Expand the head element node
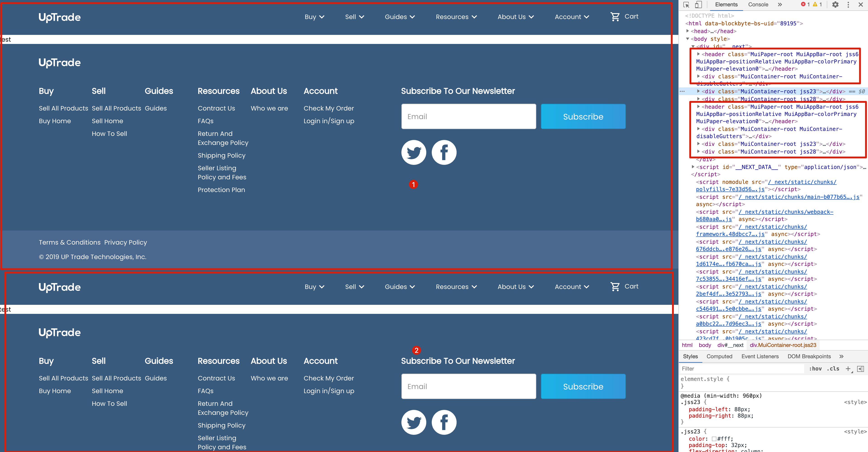Screen dimensions: 868x452 click(x=688, y=31)
